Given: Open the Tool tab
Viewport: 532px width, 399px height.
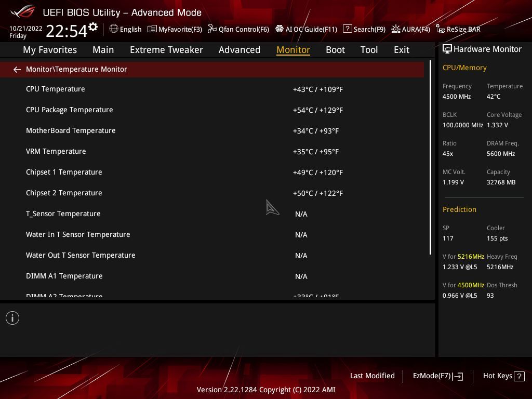Looking at the screenshot, I should (x=369, y=50).
